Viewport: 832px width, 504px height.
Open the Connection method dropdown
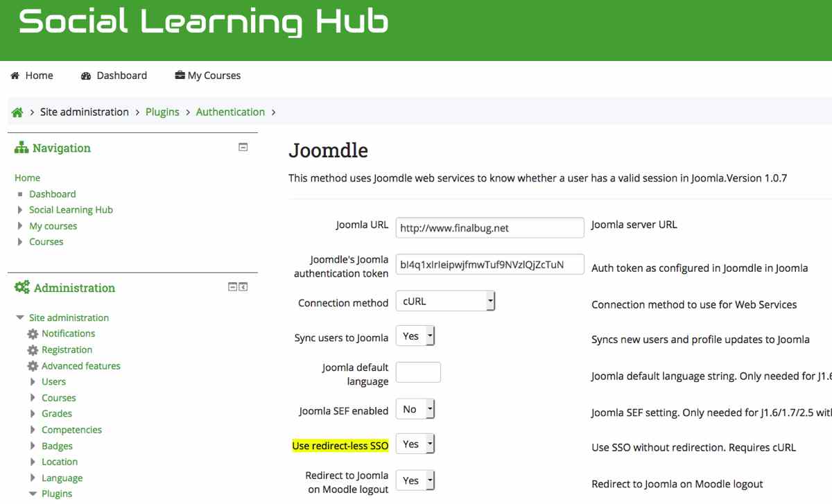[445, 301]
